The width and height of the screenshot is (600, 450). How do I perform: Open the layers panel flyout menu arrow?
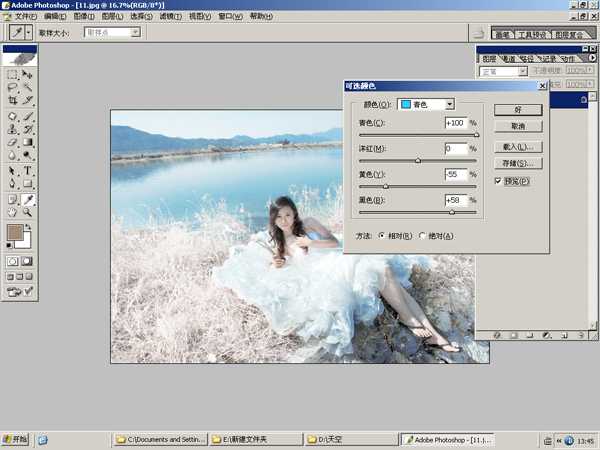click(592, 58)
